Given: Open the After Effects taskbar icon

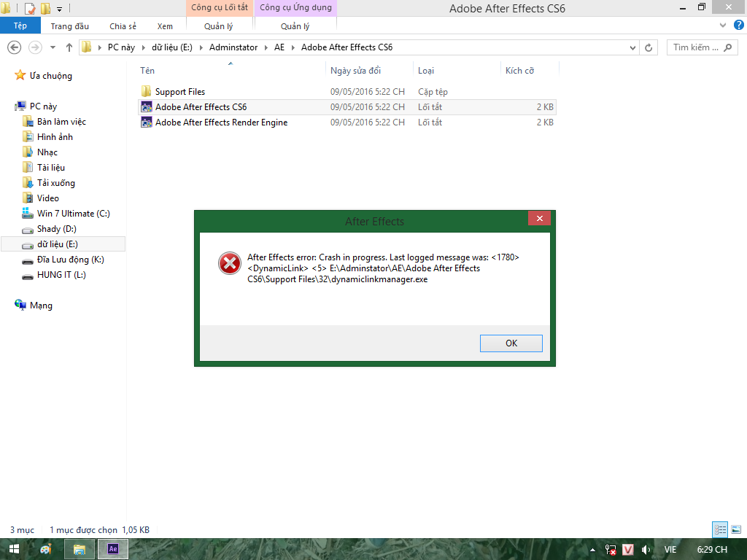Looking at the screenshot, I should [112, 549].
